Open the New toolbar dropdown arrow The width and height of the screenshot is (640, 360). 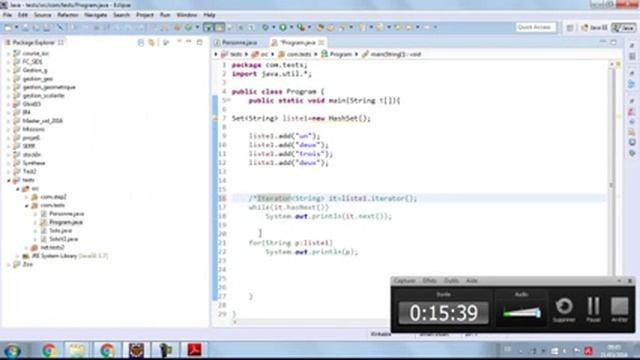click(16, 27)
